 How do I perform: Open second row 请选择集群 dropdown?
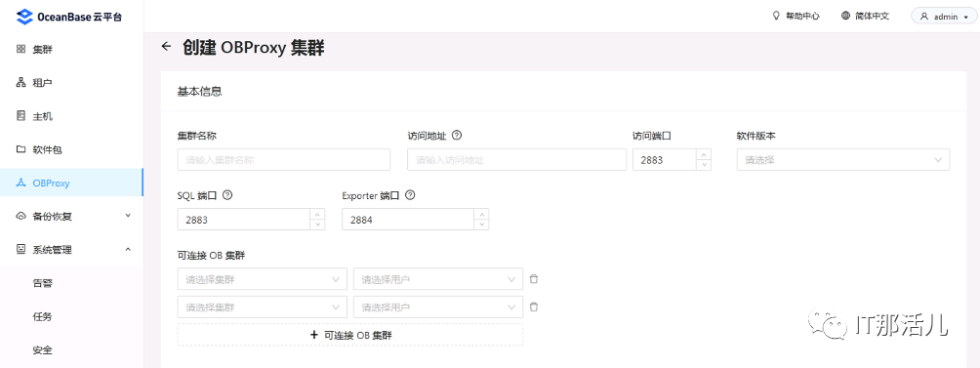[x=262, y=307]
